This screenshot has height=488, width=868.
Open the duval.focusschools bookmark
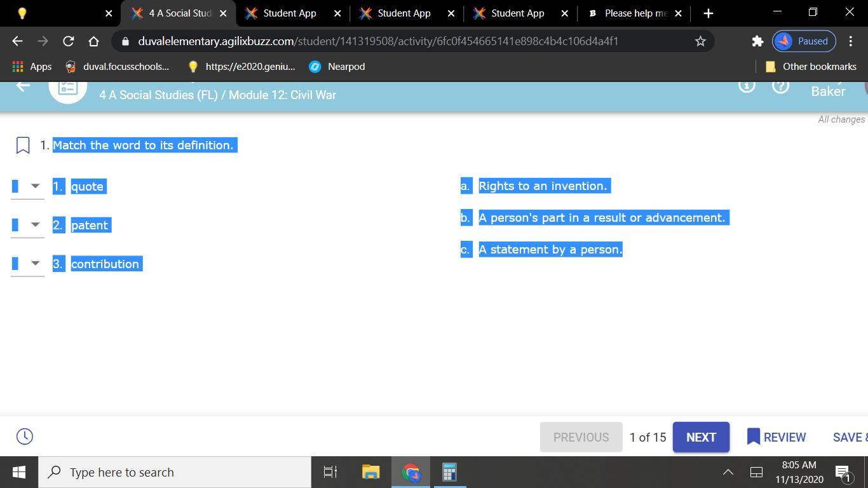click(x=118, y=67)
